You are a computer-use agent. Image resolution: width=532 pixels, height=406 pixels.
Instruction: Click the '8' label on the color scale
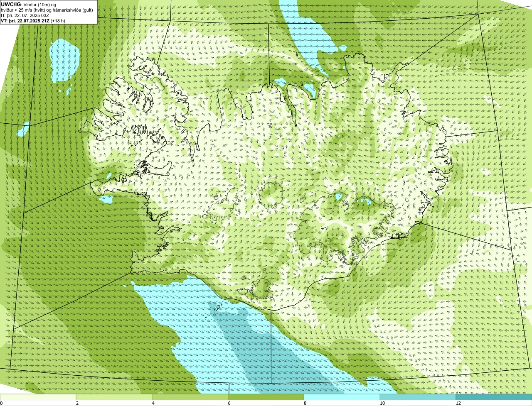(x=305, y=403)
